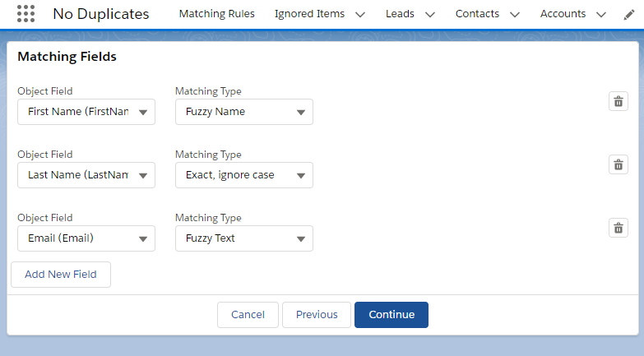Open the Last Name object field dropdown
Viewport: 644px width, 356px height.
86,175
